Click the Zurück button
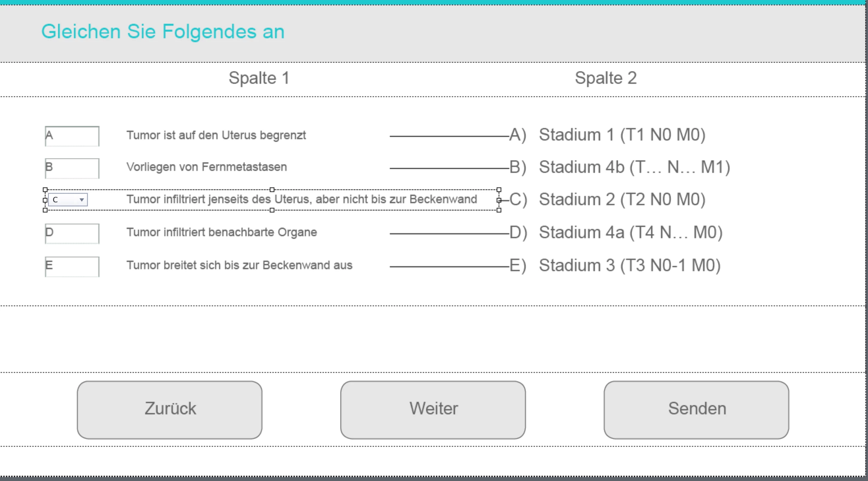The height and width of the screenshot is (481, 868). coord(170,410)
